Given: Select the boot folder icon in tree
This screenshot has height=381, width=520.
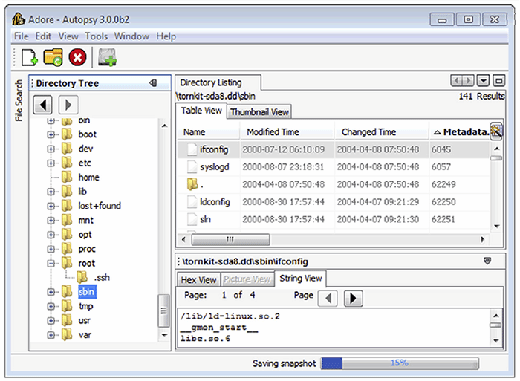Looking at the screenshot, I should (67, 134).
